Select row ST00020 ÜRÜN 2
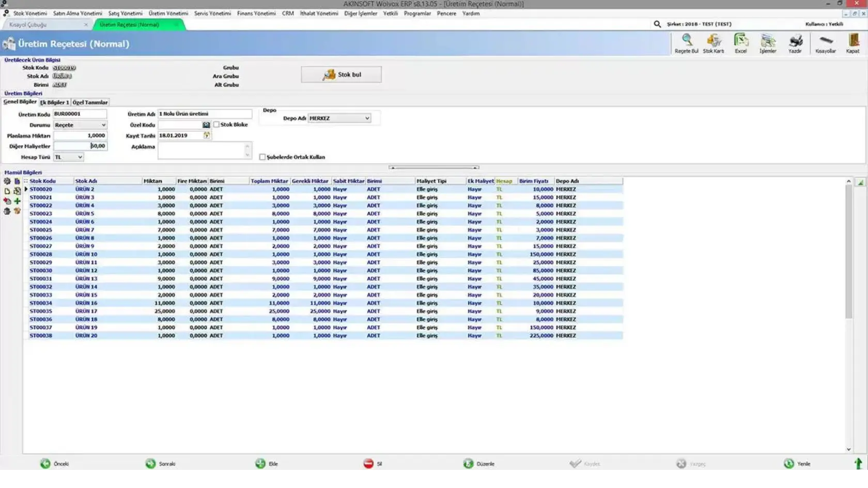 (x=323, y=190)
